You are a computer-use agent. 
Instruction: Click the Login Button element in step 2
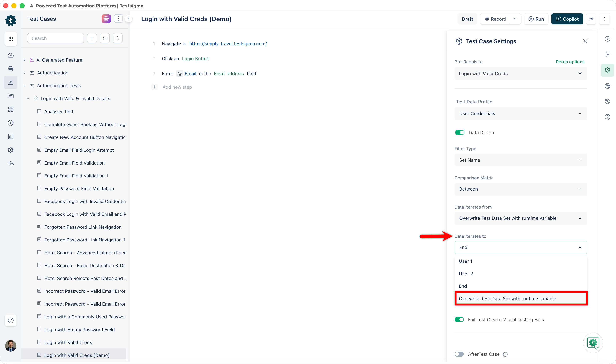click(195, 59)
